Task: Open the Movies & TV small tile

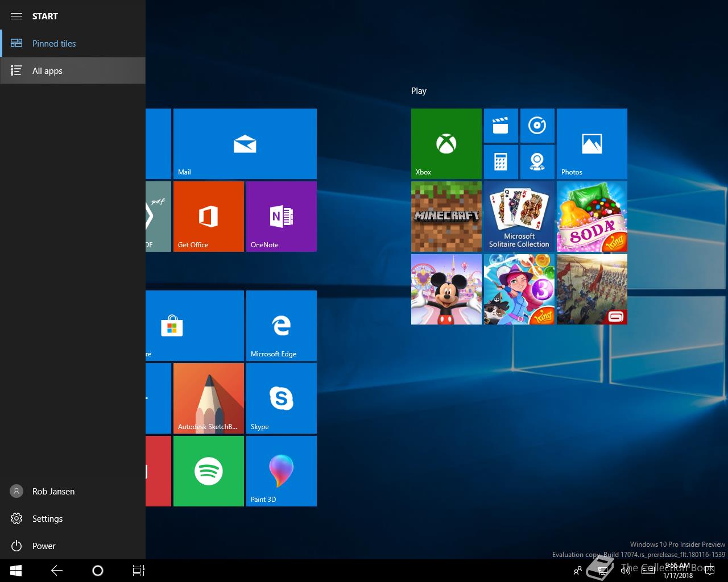Action: pos(501,126)
